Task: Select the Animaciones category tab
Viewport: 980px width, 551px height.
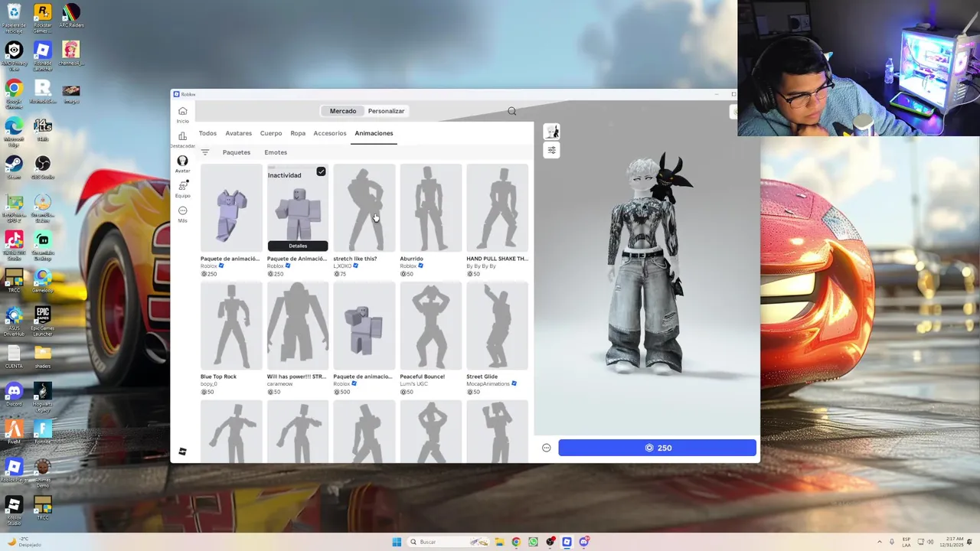Action: coord(374,133)
